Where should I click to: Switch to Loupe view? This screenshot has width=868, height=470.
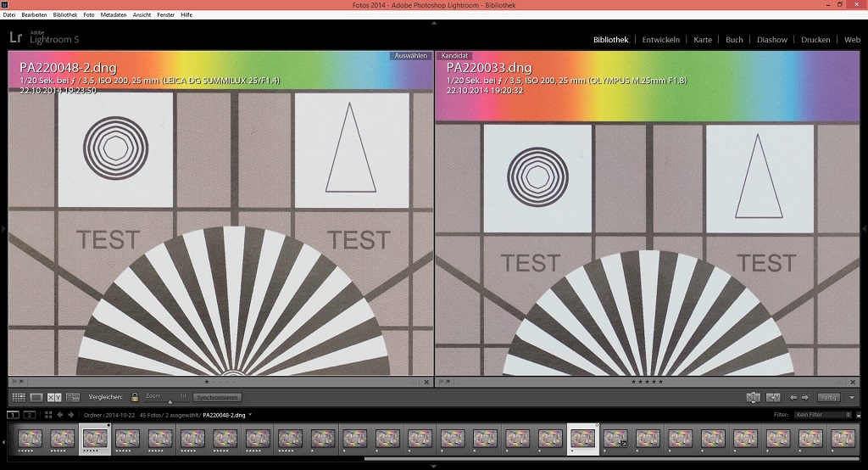tap(36, 397)
